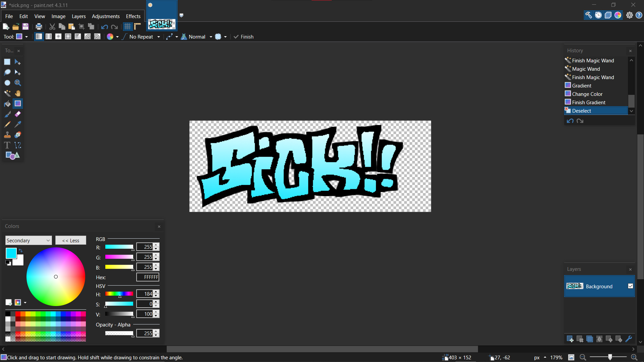
Task: Select the Clone Stamp tool
Action: 7,135
